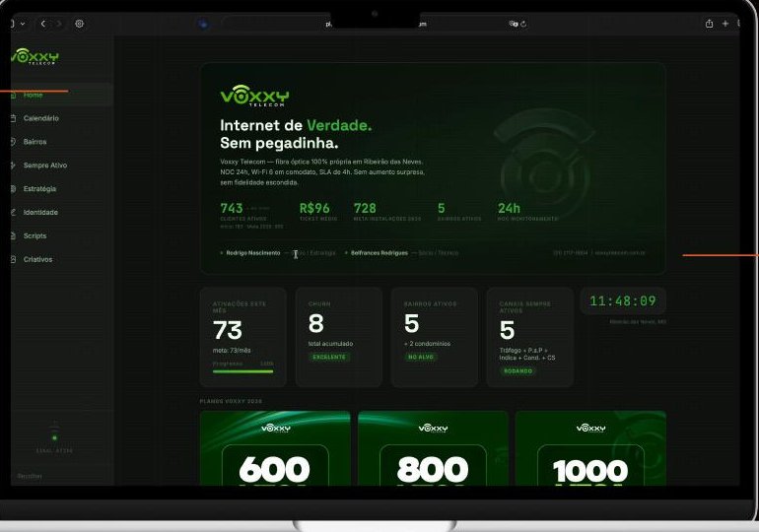Click the Voxxy Telecom logo in hero banner

click(254, 96)
